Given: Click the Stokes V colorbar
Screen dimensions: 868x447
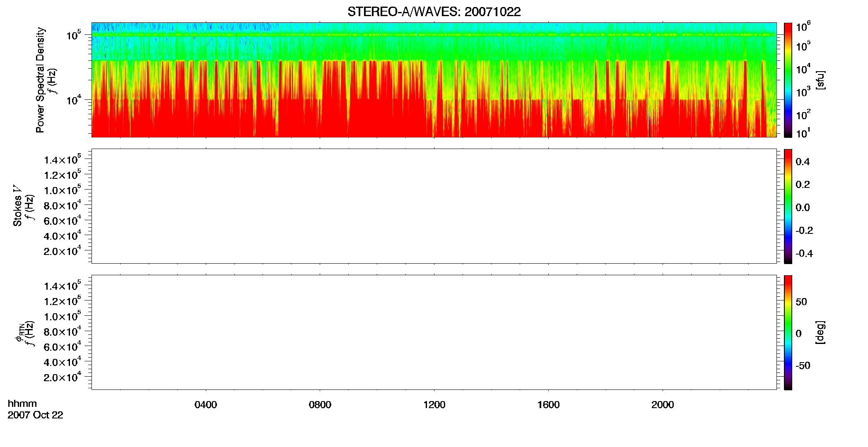Looking at the screenshot, I should [788, 206].
